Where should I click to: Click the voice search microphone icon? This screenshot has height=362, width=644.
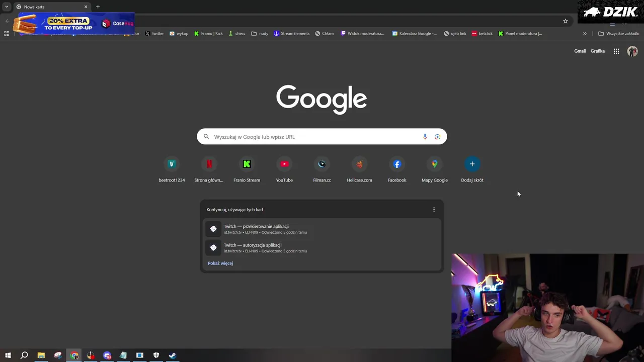[425, 137]
